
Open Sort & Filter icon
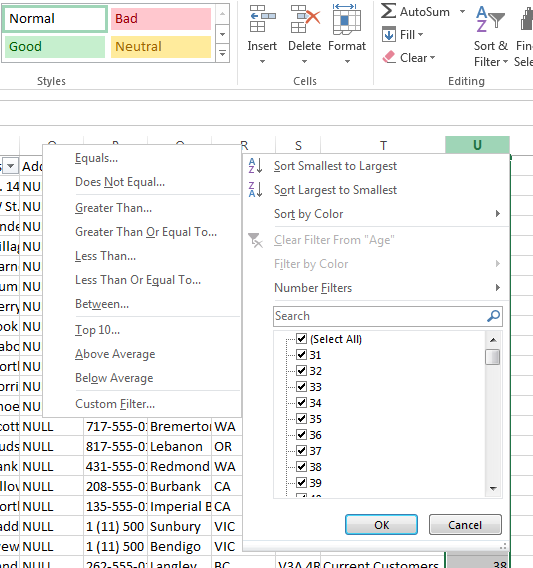click(x=490, y=19)
